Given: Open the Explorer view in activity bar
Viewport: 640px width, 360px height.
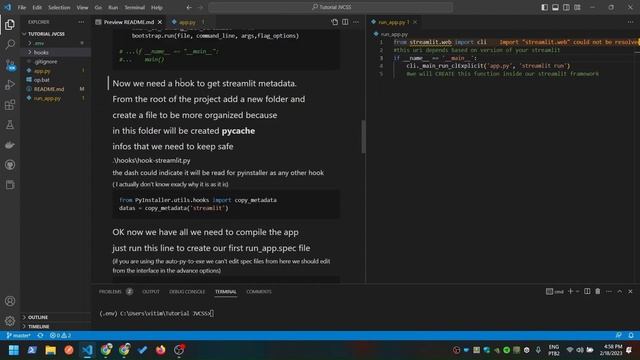Looking at the screenshot, I should click(x=10, y=24).
